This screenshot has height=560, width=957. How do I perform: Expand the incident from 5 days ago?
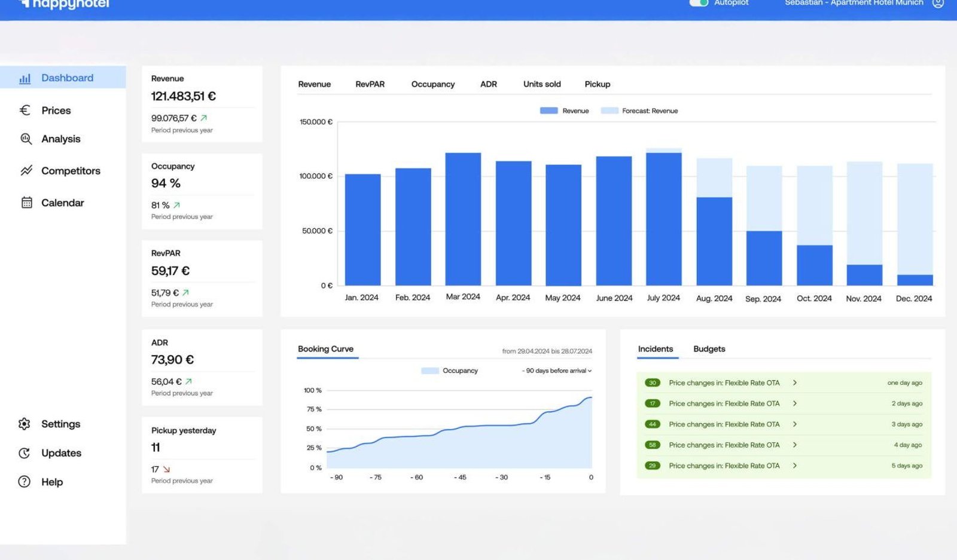tap(795, 466)
